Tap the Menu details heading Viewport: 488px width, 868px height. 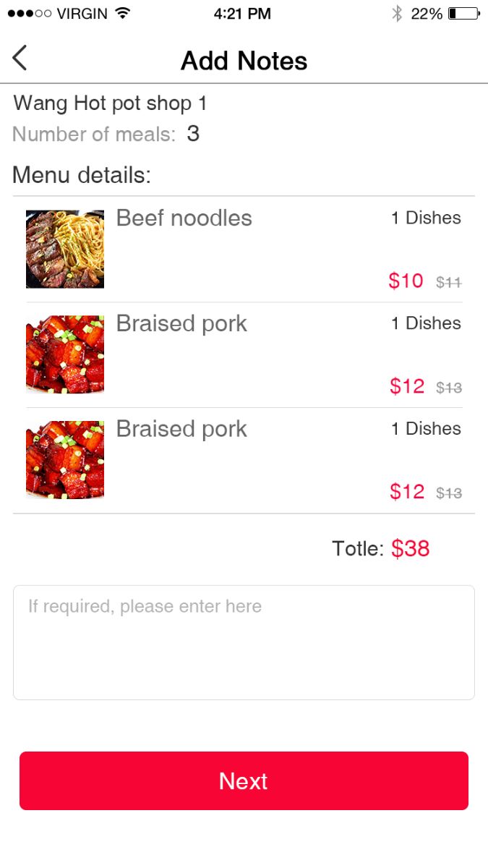coord(82,175)
